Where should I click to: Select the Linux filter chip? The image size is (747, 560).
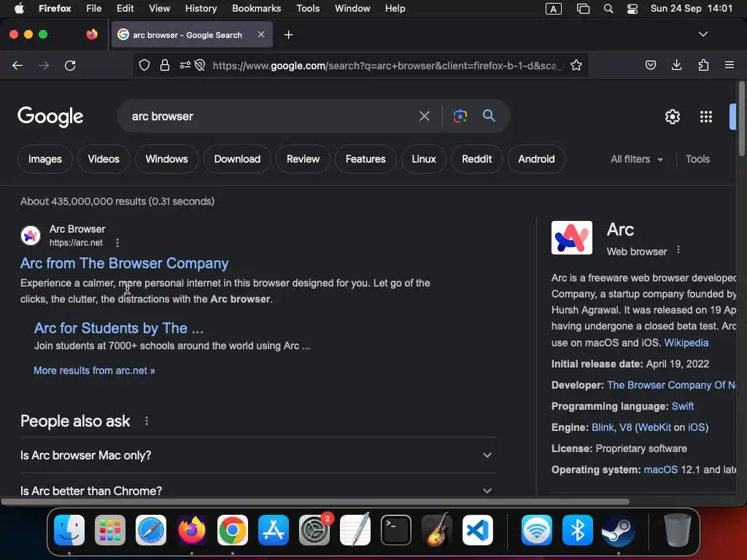[424, 159]
